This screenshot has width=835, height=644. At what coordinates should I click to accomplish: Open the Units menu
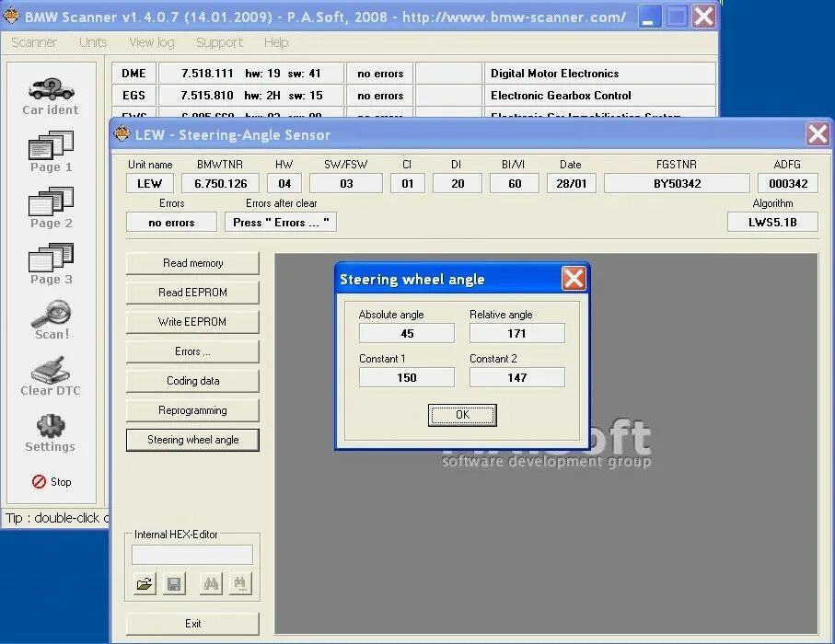(x=93, y=42)
